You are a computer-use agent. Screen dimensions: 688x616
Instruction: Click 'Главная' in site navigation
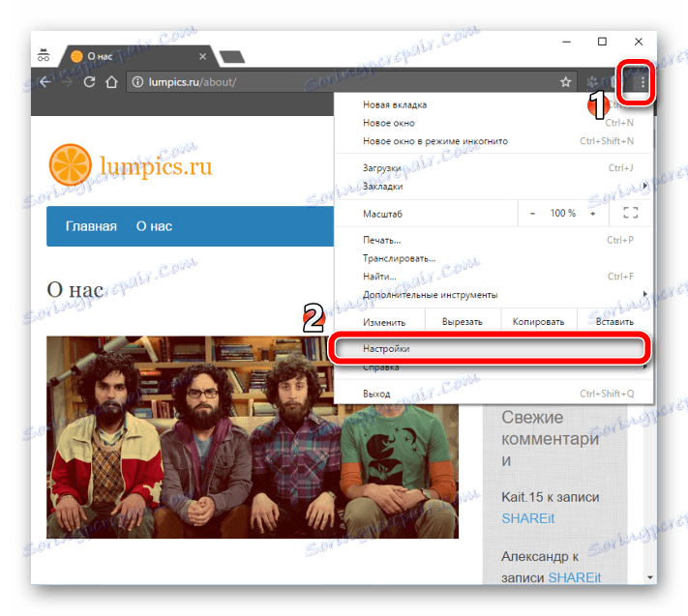(91, 226)
